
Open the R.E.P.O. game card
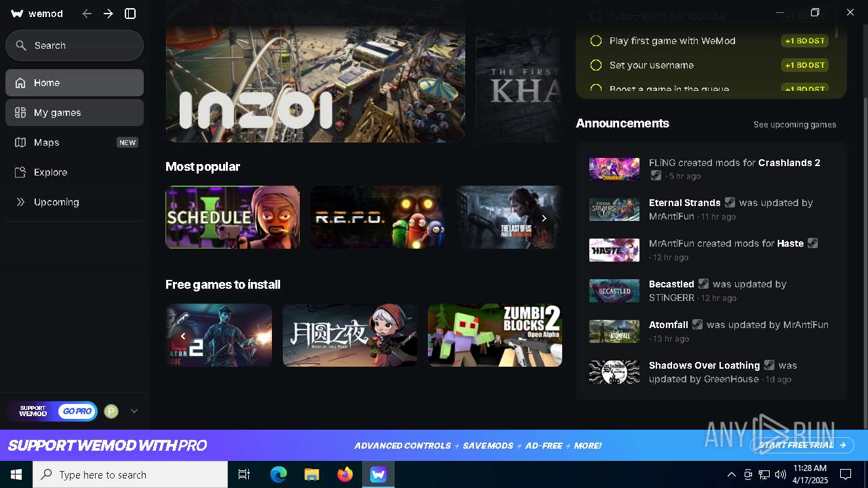[378, 217]
